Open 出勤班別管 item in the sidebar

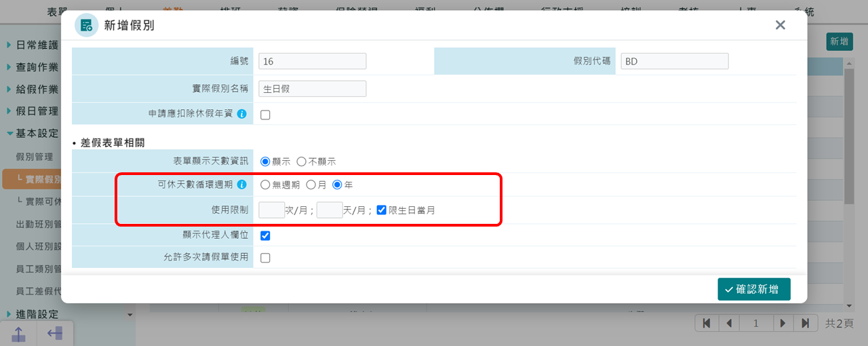38,224
